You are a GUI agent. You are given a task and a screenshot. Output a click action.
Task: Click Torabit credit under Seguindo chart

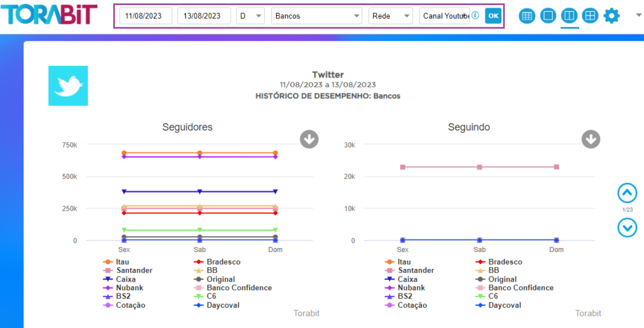point(588,314)
